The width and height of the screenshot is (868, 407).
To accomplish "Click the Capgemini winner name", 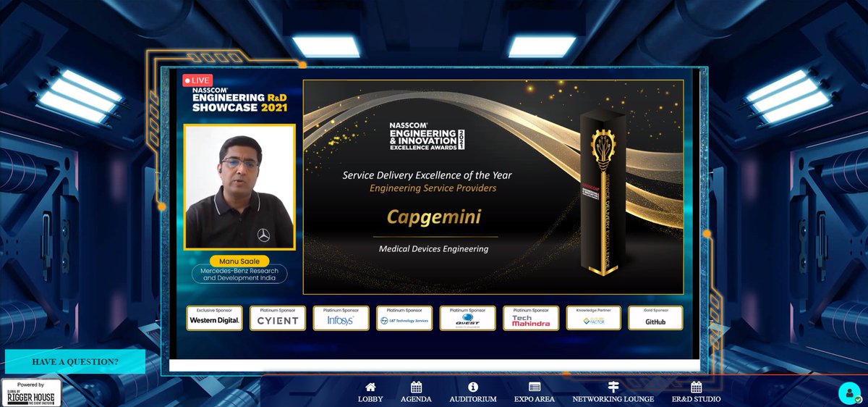I will coord(434,217).
